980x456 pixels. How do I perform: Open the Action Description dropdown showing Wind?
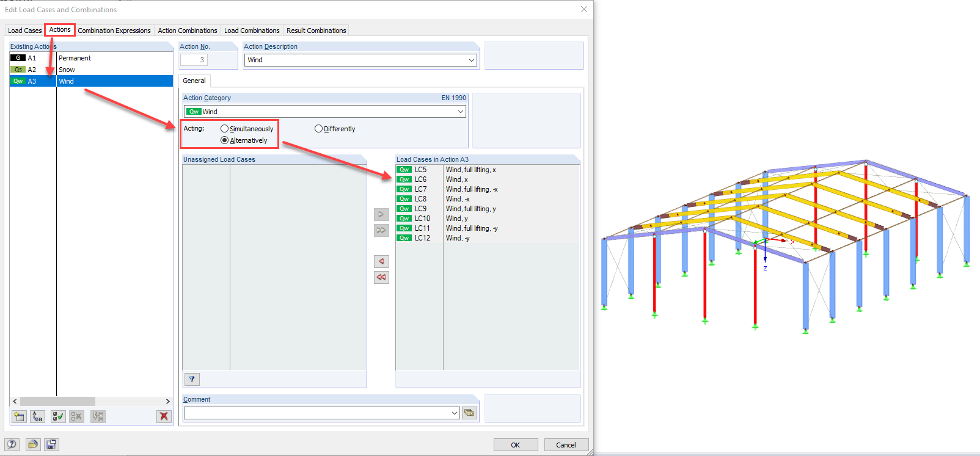point(471,60)
